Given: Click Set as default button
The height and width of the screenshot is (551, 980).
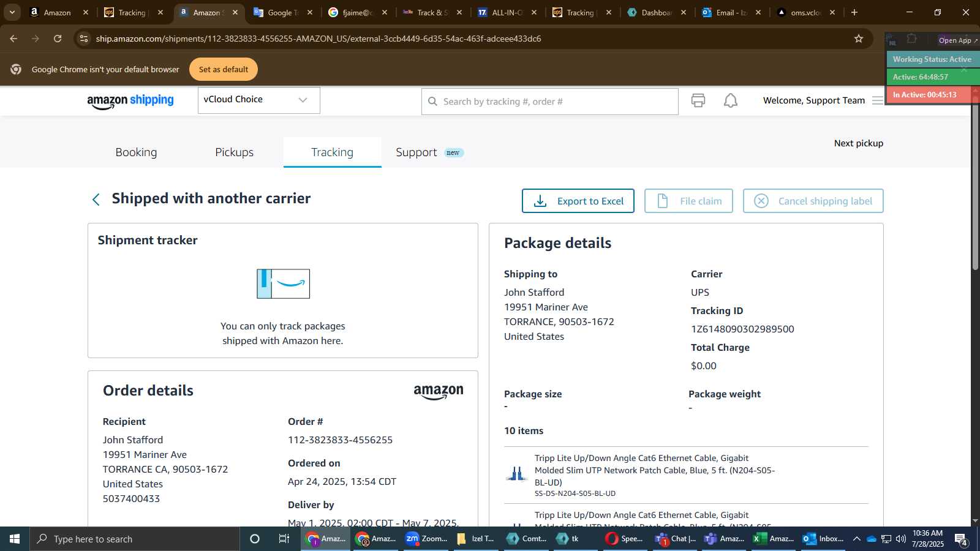Looking at the screenshot, I should 224,69.
